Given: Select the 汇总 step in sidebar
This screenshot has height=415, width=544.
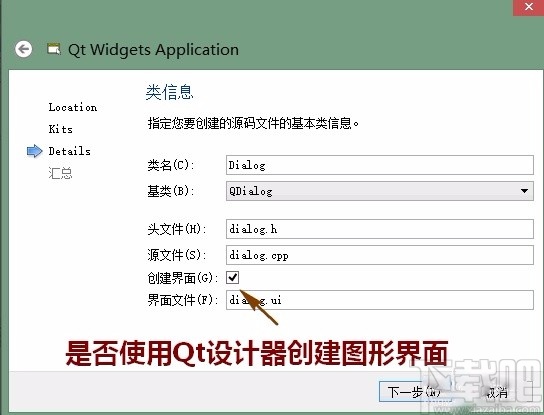Looking at the screenshot, I should (60, 173).
